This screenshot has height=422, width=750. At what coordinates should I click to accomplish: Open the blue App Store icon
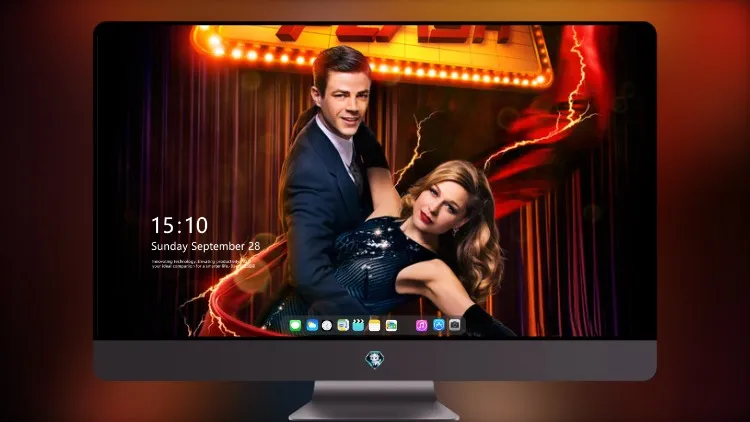tap(439, 325)
